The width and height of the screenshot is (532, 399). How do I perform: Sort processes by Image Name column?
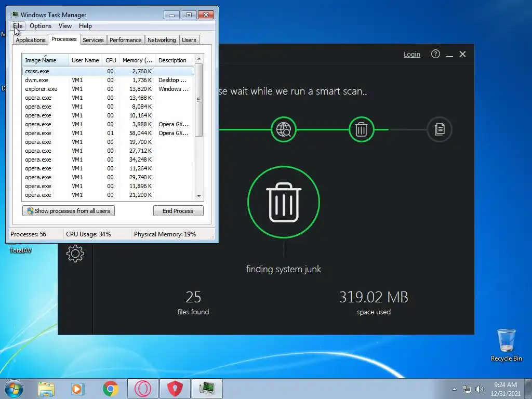point(46,60)
